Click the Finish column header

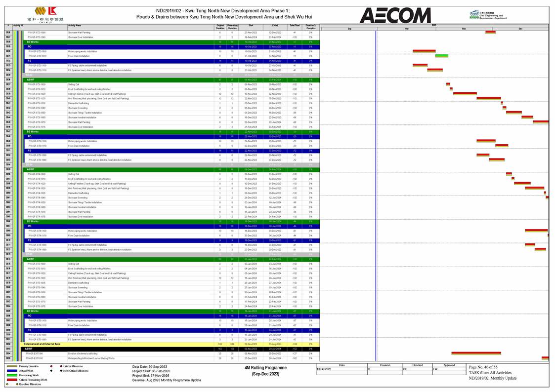275,26
